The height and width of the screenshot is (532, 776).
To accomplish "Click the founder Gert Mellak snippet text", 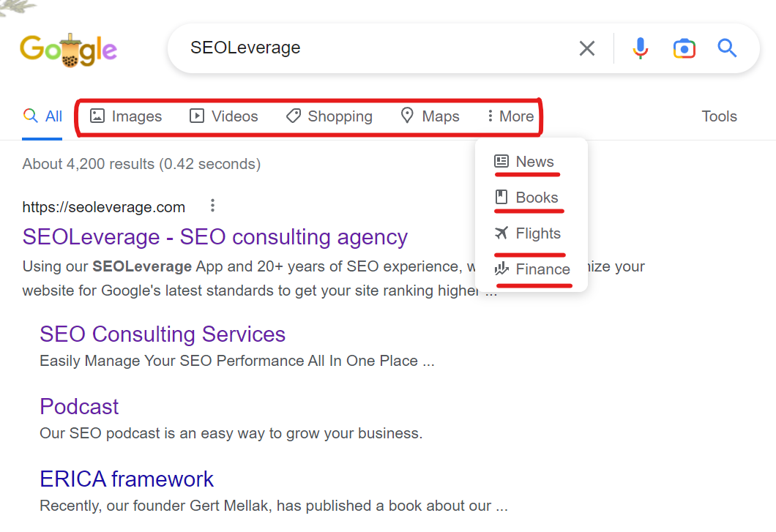I will pyautogui.click(x=274, y=506).
